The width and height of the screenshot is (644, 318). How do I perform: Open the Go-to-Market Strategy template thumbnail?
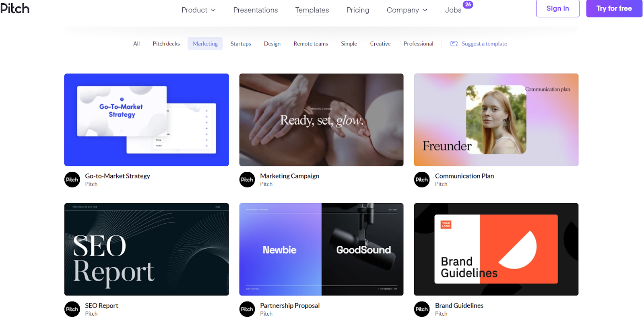147,120
